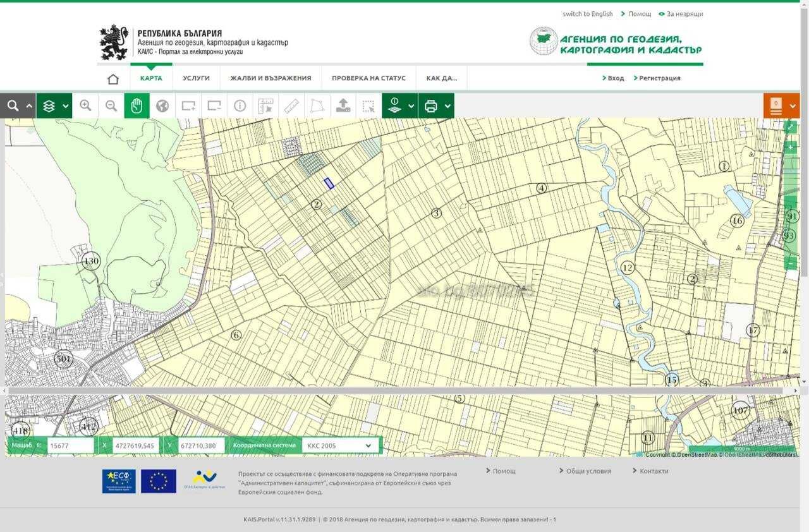The width and height of the screenshot is (809, 532).
Task: Click the map plus zoom button
Action: click(x=790, y=147)
